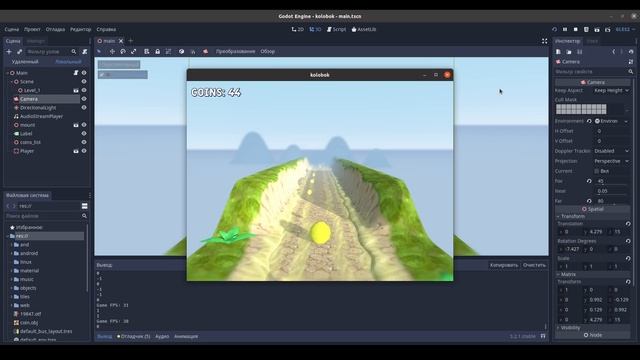Reset the Fov property with revert arrow

pyautogui.click(x=589, y=181)
